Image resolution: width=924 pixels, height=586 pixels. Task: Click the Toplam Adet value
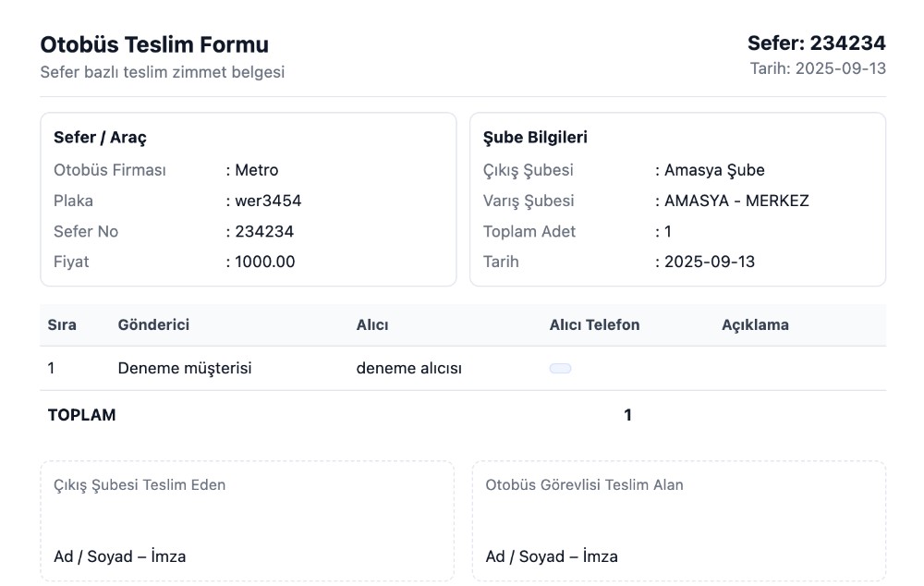[x=667, y=231]
